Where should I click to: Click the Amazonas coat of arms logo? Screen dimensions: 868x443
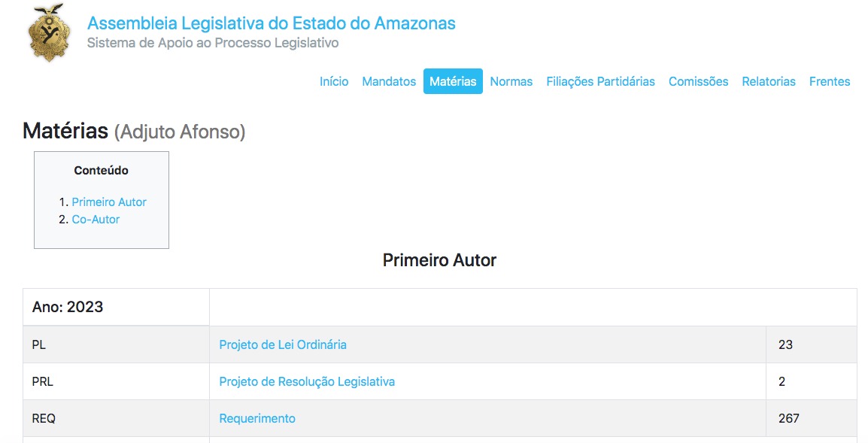pos(50,32)
